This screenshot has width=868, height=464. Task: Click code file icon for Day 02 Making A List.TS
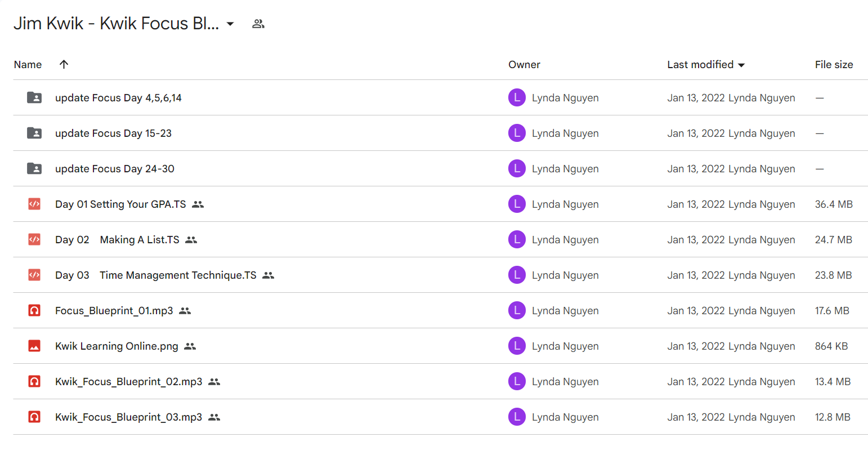point(34,239)
